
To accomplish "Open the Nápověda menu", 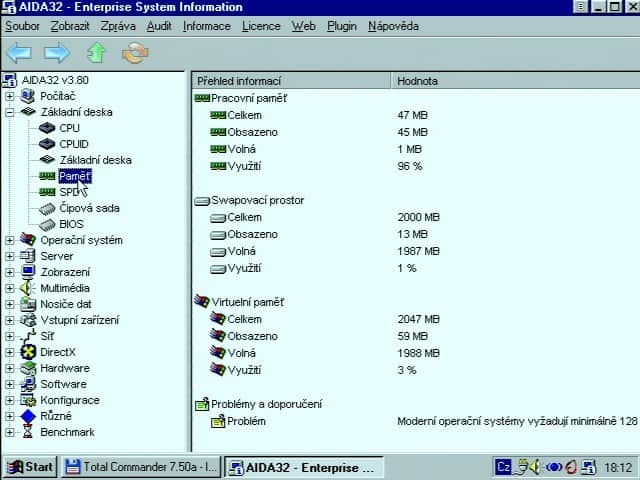I will 393,27.
